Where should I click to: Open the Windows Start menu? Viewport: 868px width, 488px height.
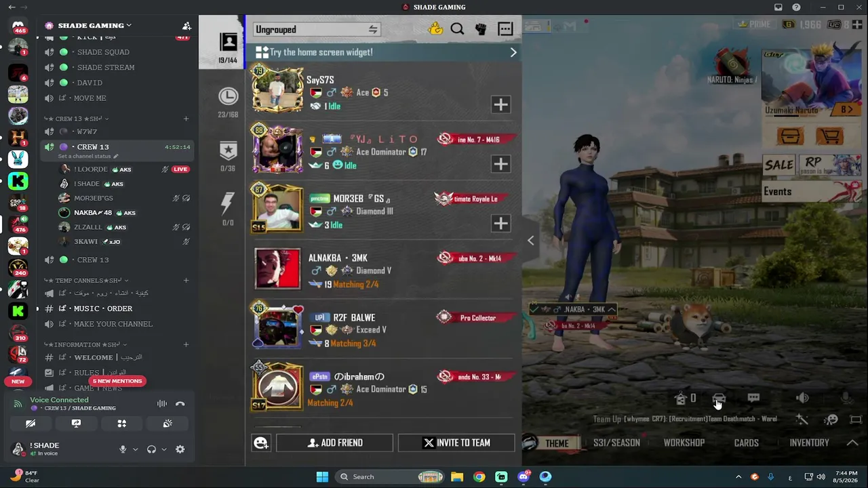point(322,476)
